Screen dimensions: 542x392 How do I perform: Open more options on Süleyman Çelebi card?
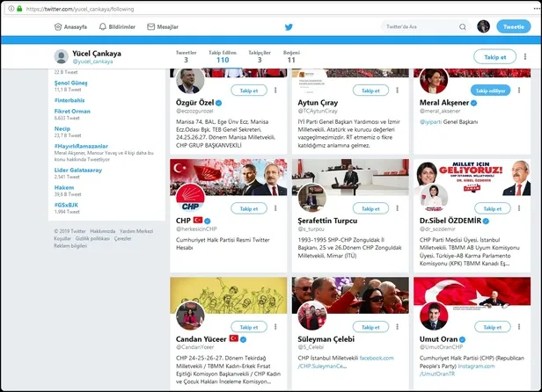tap(397, 326)
